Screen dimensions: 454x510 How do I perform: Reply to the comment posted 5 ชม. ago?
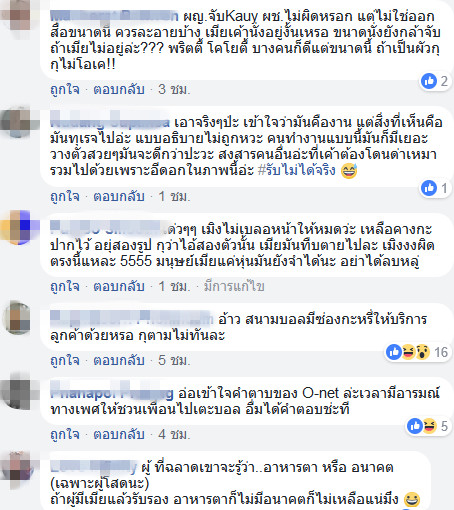[119, 360]
